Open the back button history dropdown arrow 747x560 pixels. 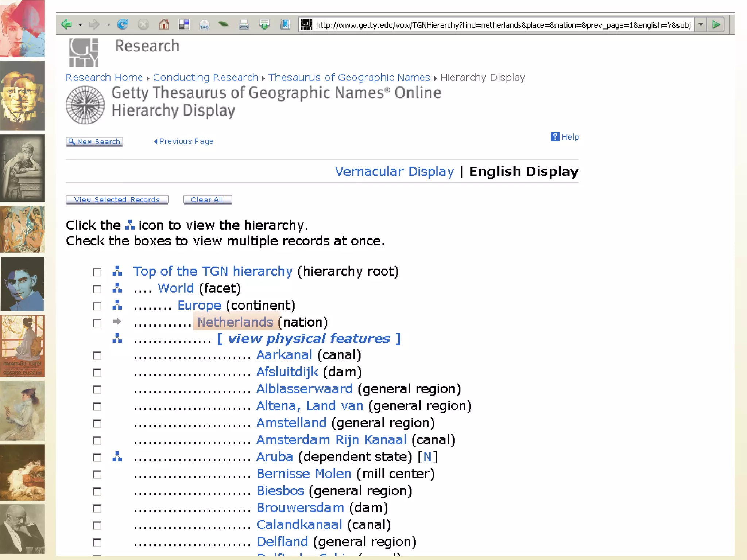(80, 25)
